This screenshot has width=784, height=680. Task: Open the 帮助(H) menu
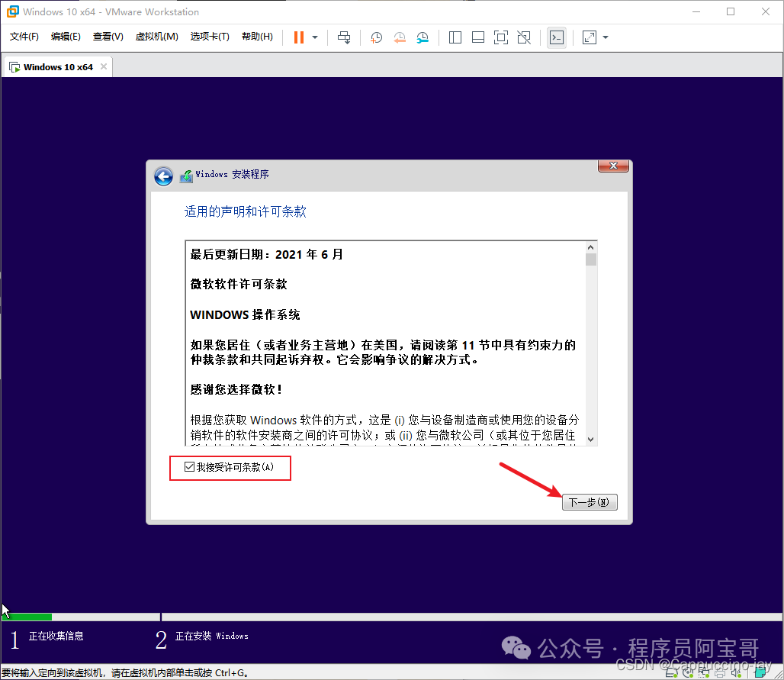[257, 37]
